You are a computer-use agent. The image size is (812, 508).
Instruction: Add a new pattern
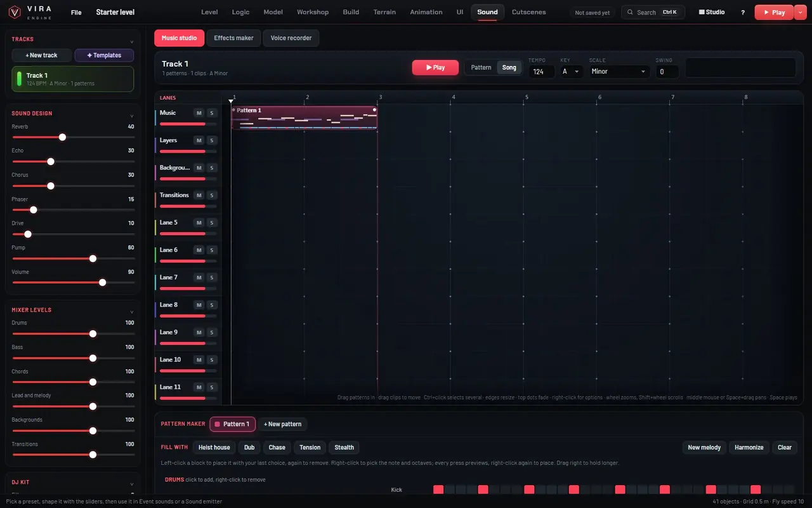[282, 424]
